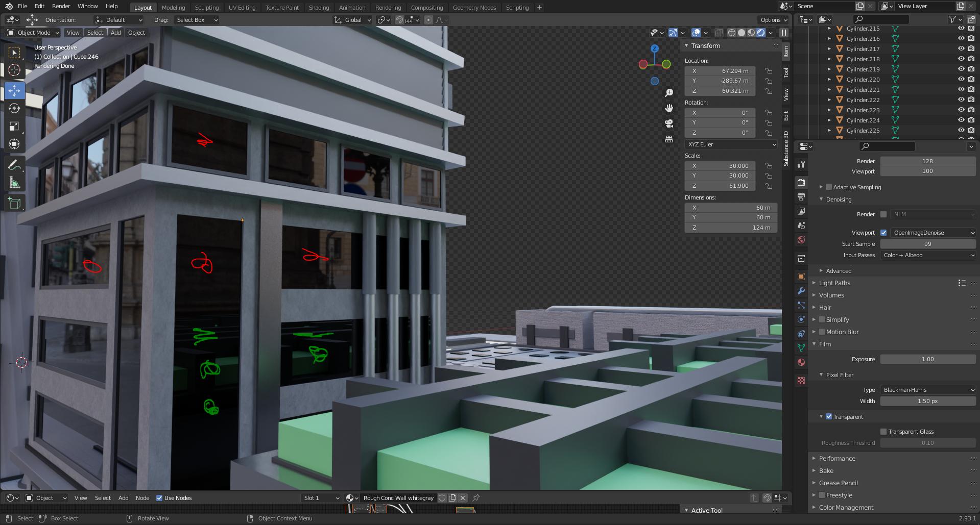
Task: Click the Viewport samples field showing 100
Action: click(x=927, y=171)
